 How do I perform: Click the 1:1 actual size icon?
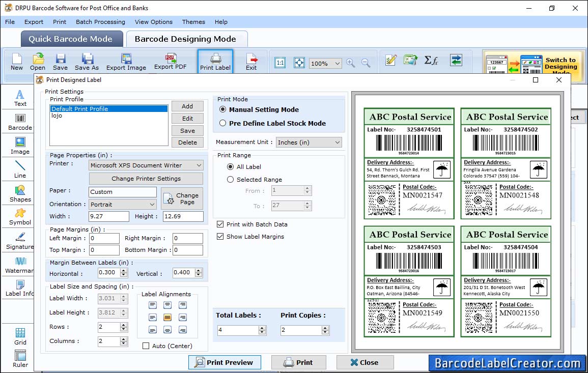tap(280, 63)
